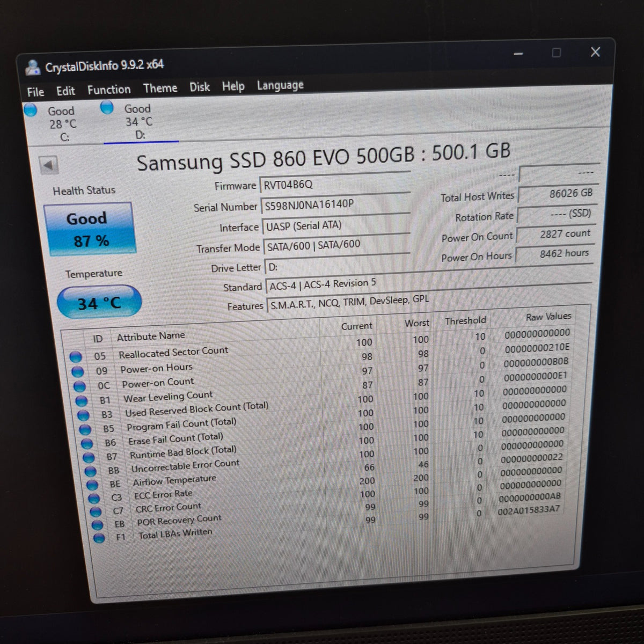Open the Help menu

pyautogui.click(x=233, y=86)
